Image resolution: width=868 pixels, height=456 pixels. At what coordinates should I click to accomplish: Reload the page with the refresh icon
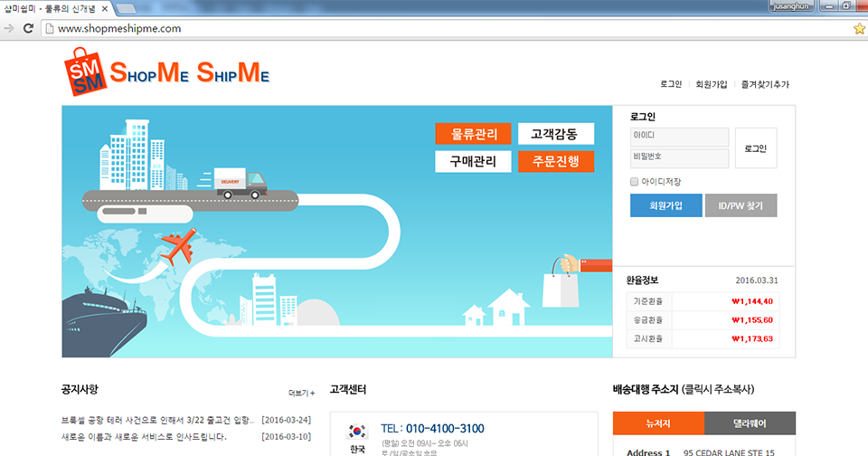tap(28, 28)
